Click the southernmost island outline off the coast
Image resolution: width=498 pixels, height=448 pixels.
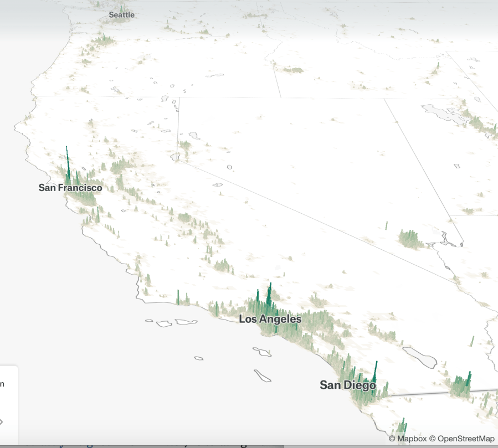pyautogui.click(x=263, y=375)
